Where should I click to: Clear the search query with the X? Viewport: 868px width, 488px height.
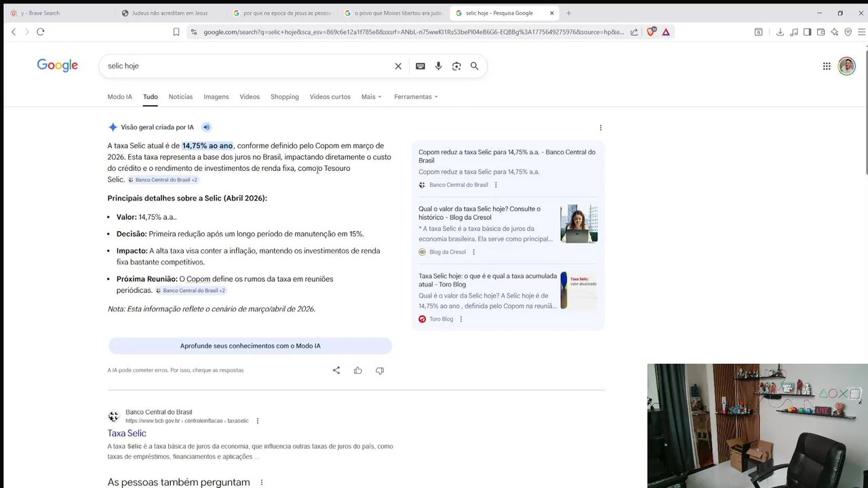pos(398,66)
